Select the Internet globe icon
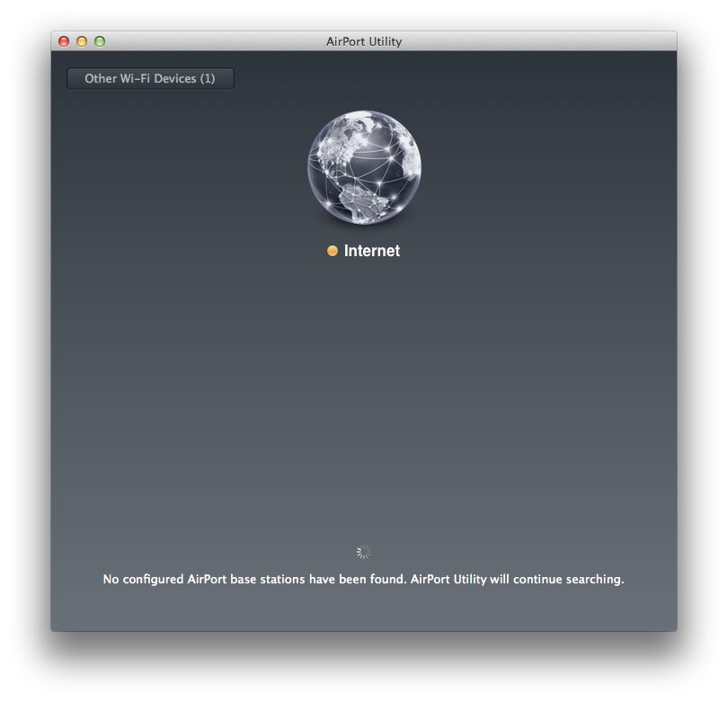The image size is (728, 702). [x=365, y=167]
